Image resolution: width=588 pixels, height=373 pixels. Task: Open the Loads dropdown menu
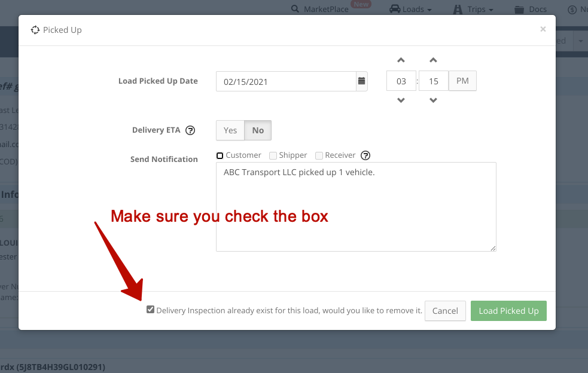click(x=417, y=9)
